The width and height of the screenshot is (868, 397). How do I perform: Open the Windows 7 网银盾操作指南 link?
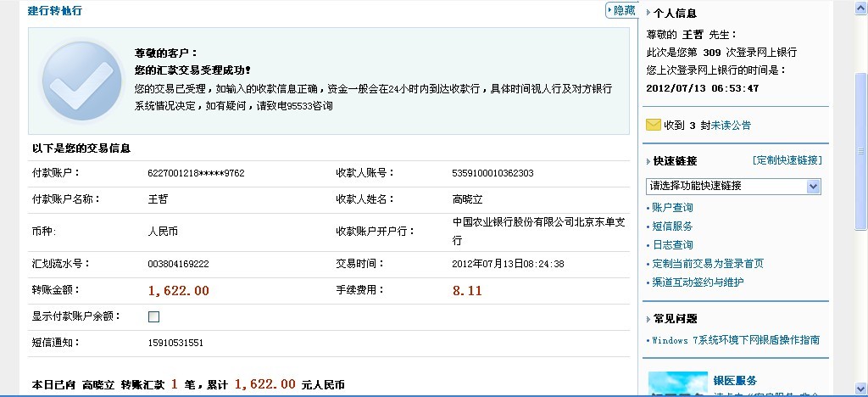tap(736, 340)
